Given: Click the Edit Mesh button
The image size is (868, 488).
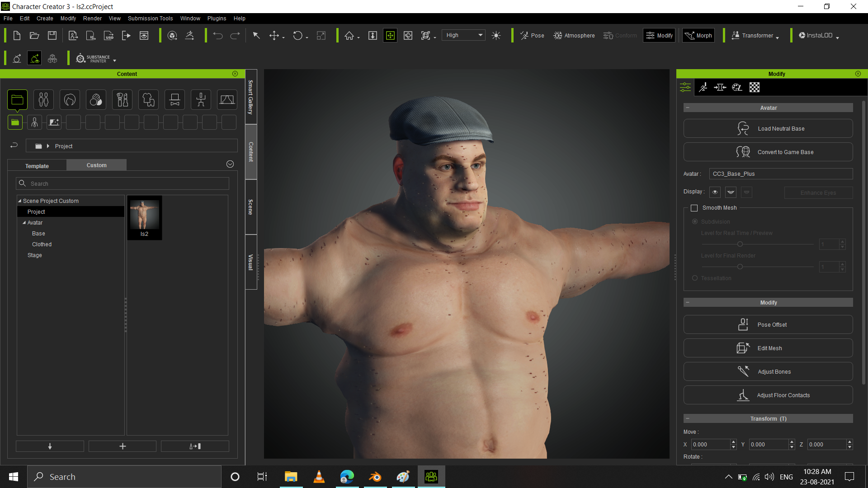Looking at the screenshot, I should pos(768,348).
